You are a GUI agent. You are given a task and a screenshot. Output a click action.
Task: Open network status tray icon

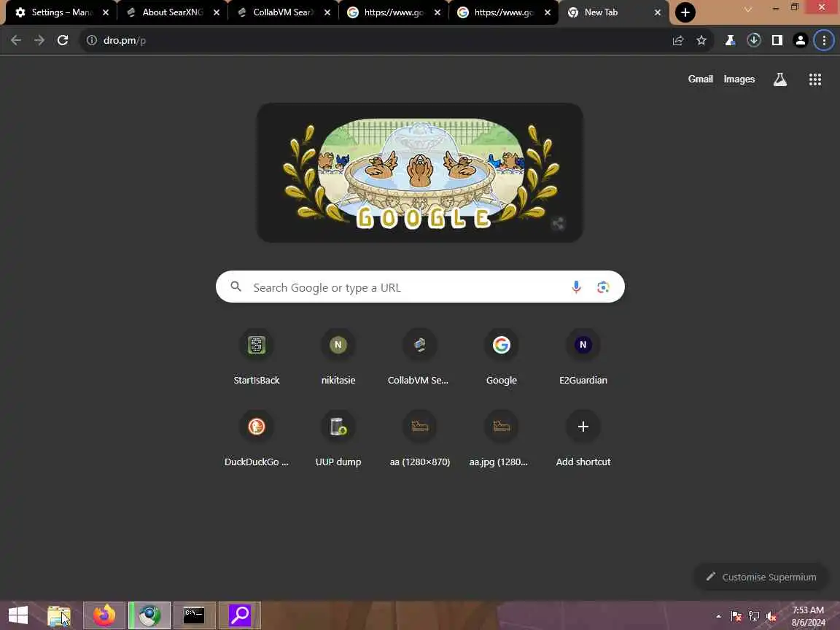[x=754, y=616]
